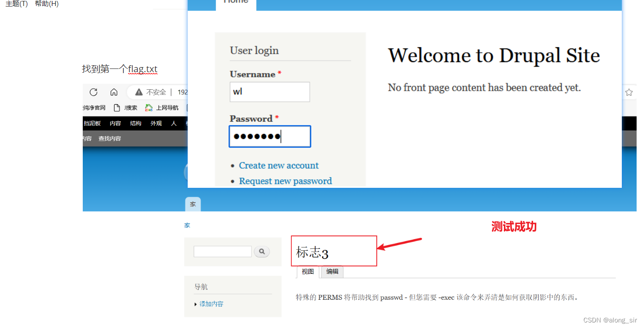Click the Request new password link
The width and height of the screenshot is (644, 328).
pyautogui.click(x=285, y=181)
